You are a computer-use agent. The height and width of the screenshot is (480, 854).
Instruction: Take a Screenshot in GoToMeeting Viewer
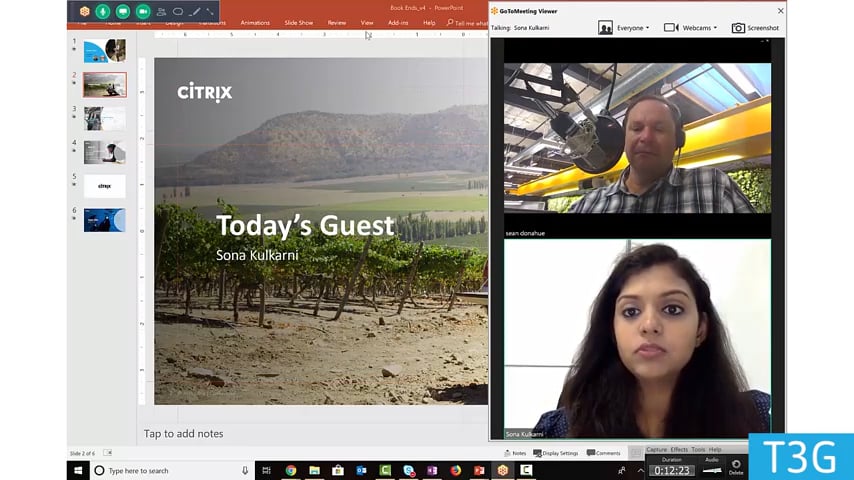click(755, 28)
